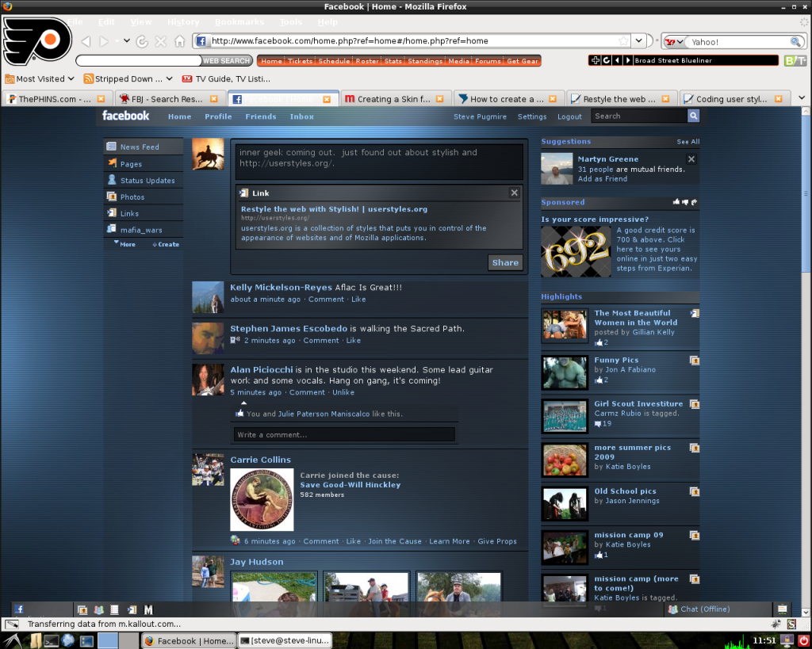Click Logout in the Facebook header

click(x=569, y=116)
